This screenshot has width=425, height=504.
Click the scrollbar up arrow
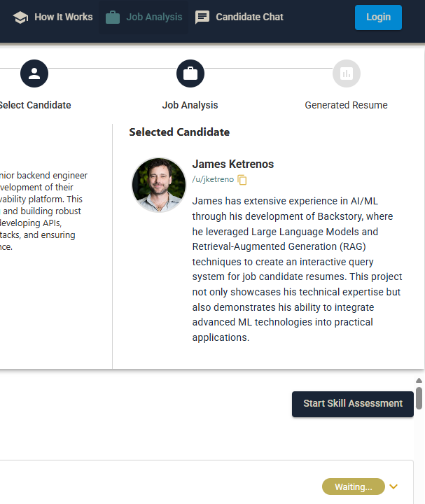click(419, 381)
